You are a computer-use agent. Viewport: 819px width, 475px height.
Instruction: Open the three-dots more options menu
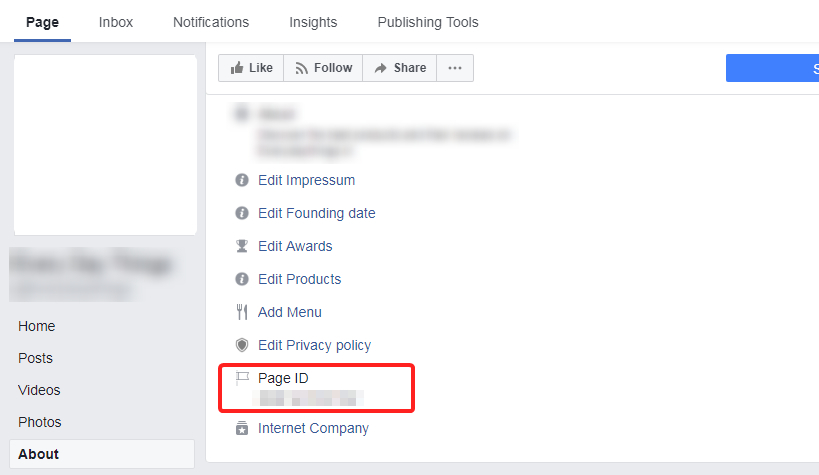455,68
